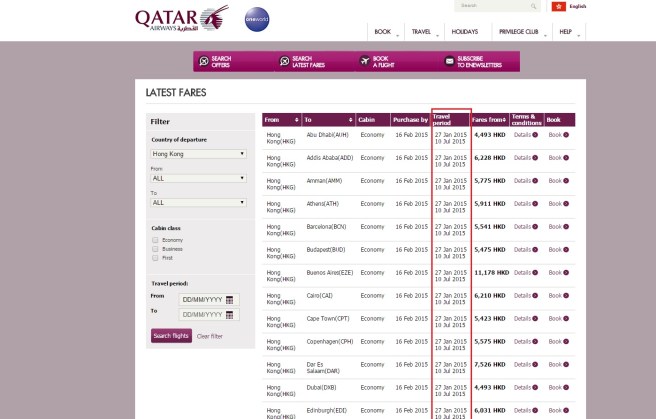
Task: Click Book arrow for Cape Town fare
Action: tap(566, 319)
